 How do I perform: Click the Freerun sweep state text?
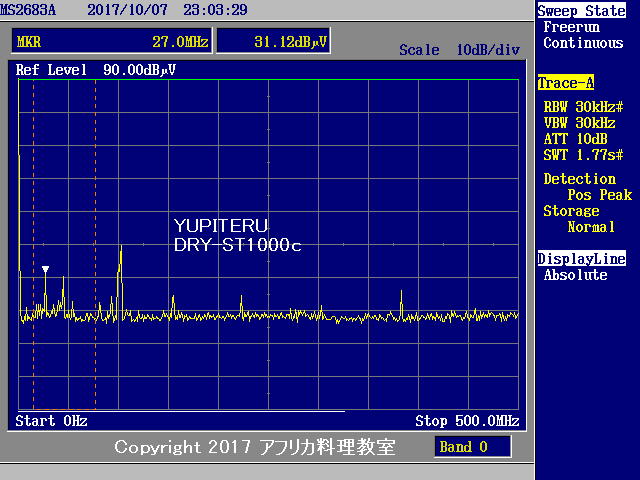coord(571,27)
